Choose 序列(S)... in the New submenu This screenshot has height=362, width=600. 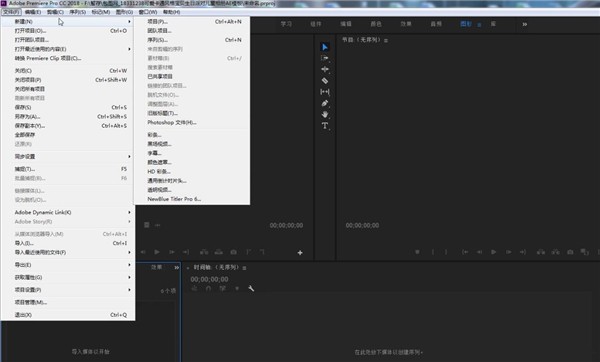(192, 40)
